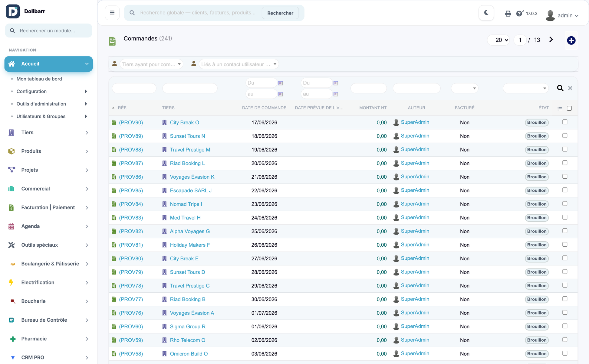Open the Boucherie menu
589x364 pixels.
[48, 301]
